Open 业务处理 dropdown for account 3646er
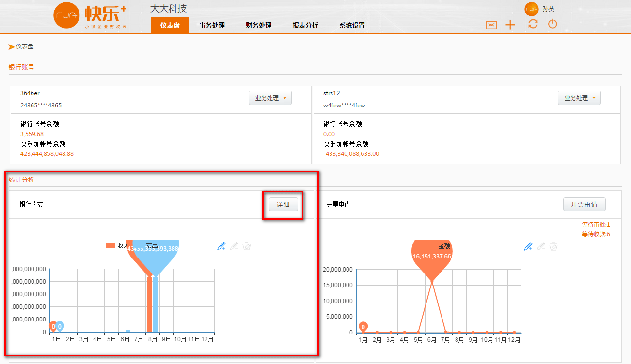 coord(270,98)
